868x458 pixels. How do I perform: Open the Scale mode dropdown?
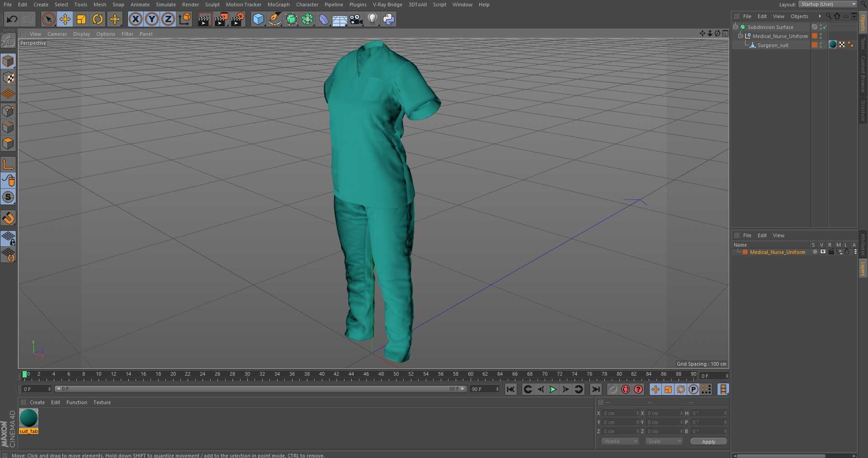(664, 441)
